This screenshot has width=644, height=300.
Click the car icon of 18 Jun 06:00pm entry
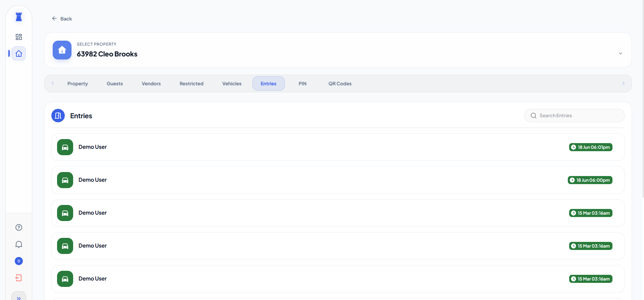(x=65, y=180)
